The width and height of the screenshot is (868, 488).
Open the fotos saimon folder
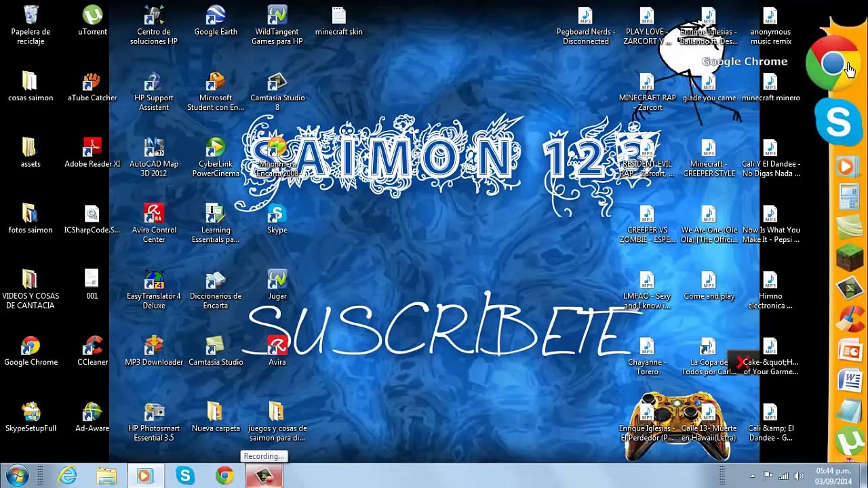tap(31, 218)
